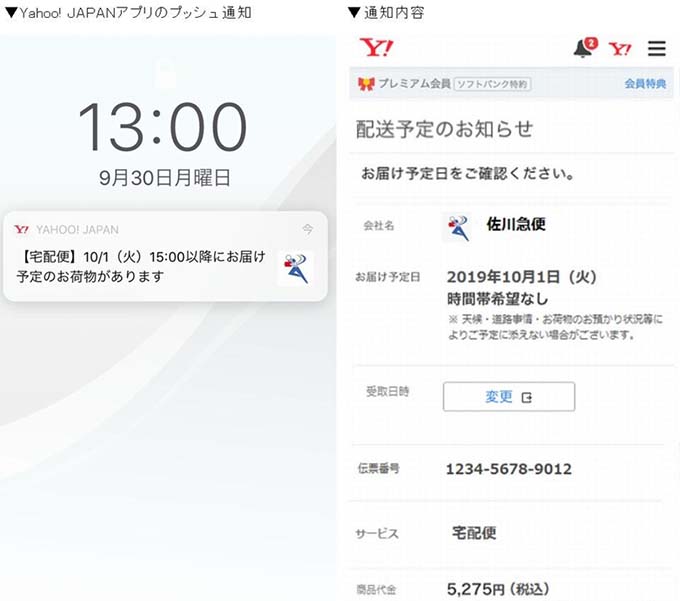Click the 変更 button for pickup date
Screen dimensions: 680x601
509,396
